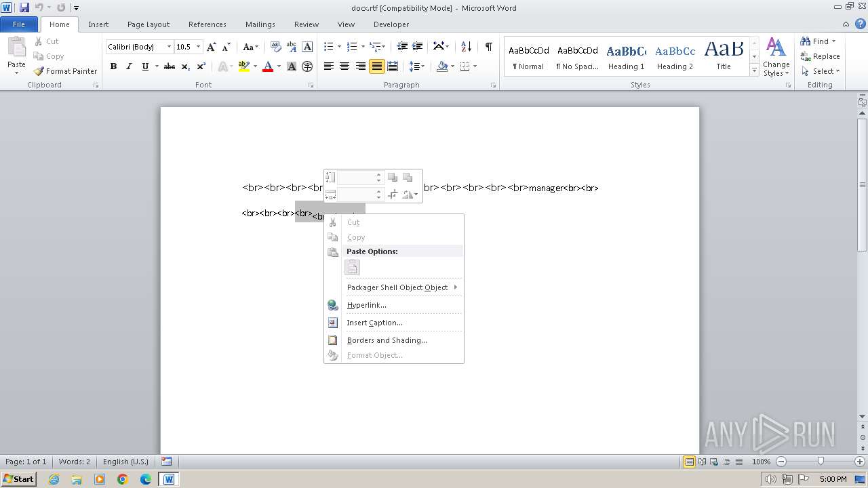Apply the Title style
Viewport: 868px width, 488px height.
(x=724, y=57)
